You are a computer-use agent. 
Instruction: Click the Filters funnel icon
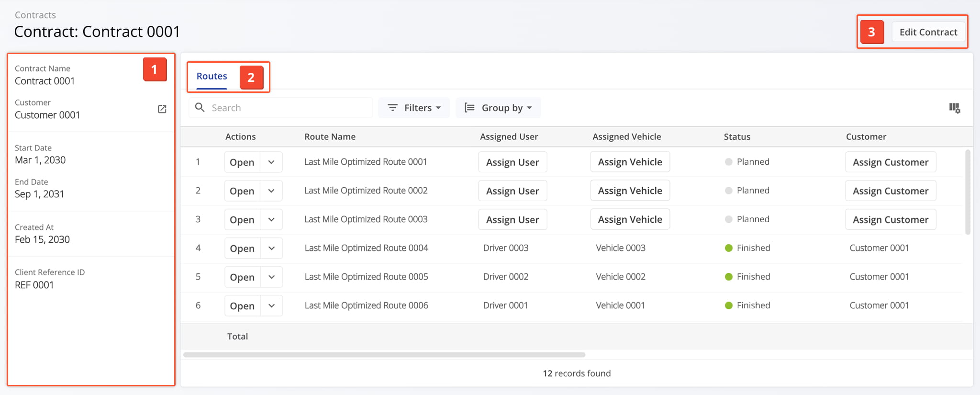(392, 108)
